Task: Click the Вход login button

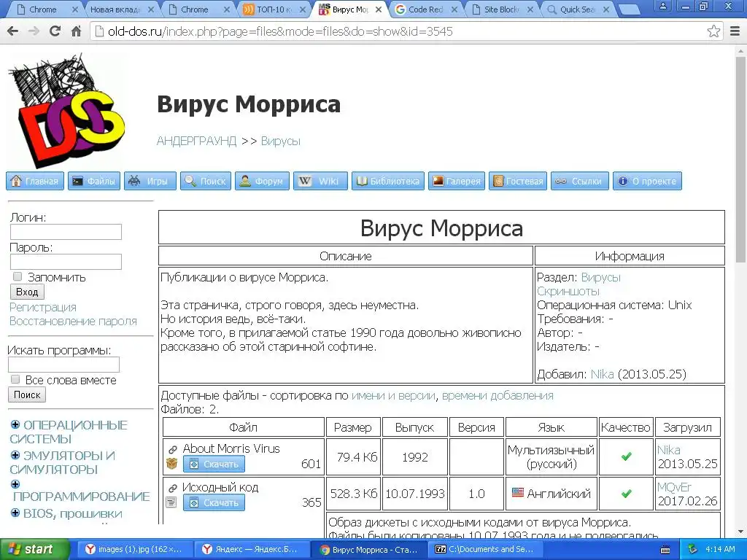Action: point(27,292)
